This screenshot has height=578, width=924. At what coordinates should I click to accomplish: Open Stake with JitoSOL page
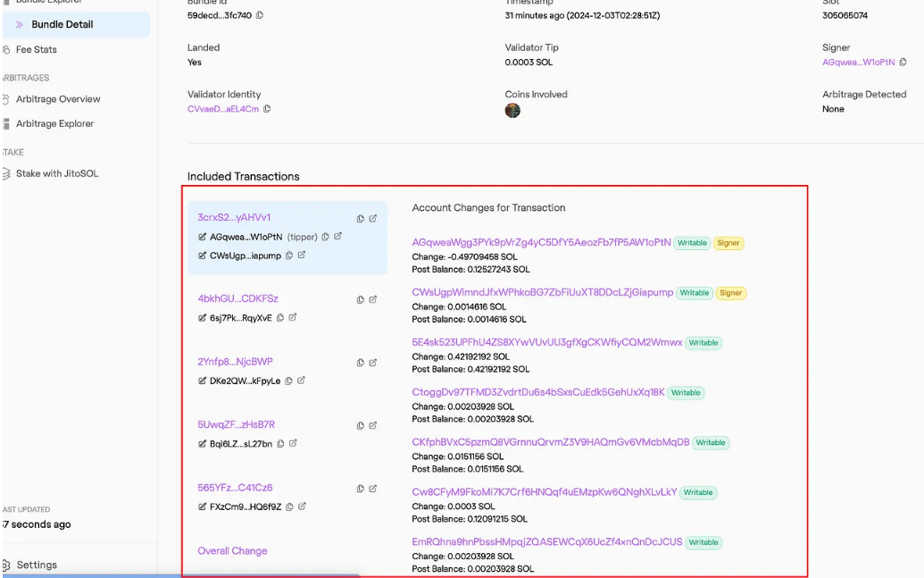click(56, 173)
